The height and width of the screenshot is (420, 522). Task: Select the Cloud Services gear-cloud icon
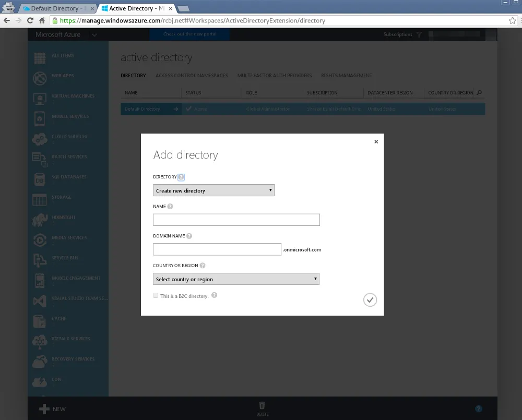(x=40, y=139)
